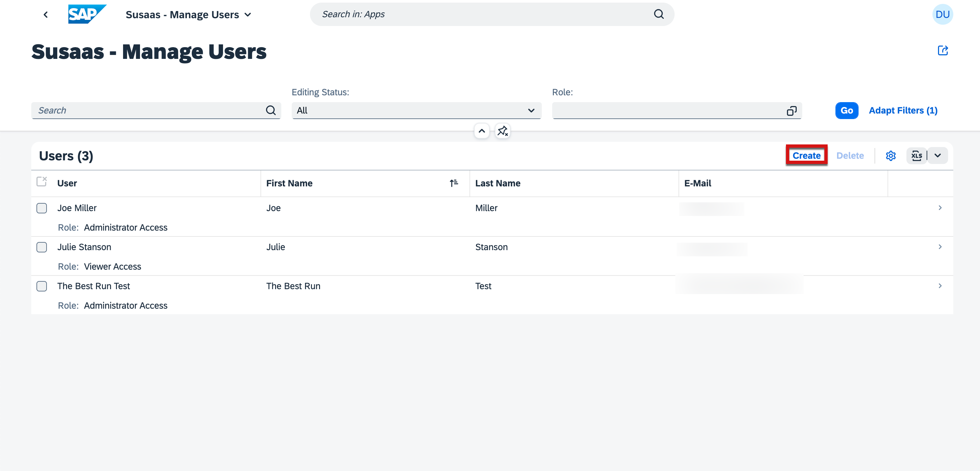Open table settings gear icon
This screenshot has width=980, height=471.
[x=890, y=155]
